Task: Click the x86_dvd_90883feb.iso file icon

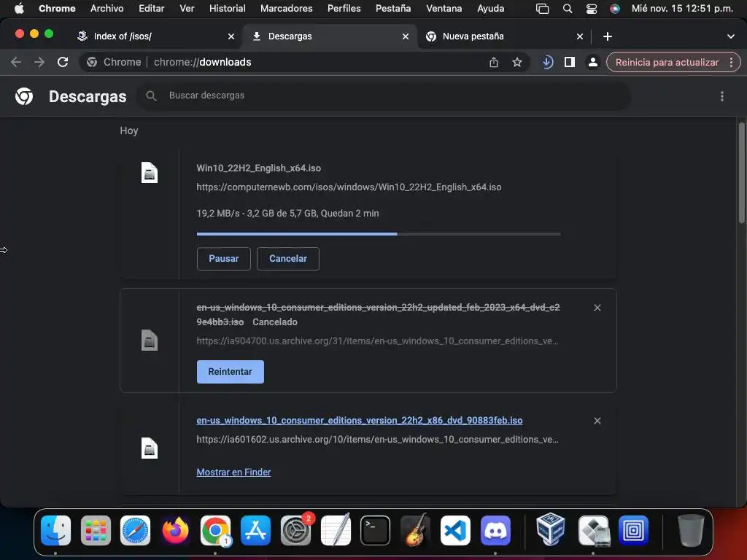Action: tap(149, 448)
